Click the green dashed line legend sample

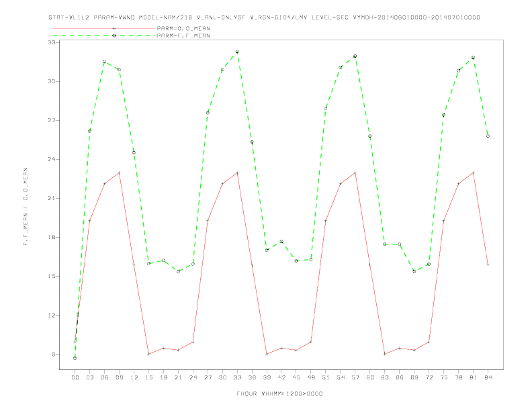click(104, 36)
